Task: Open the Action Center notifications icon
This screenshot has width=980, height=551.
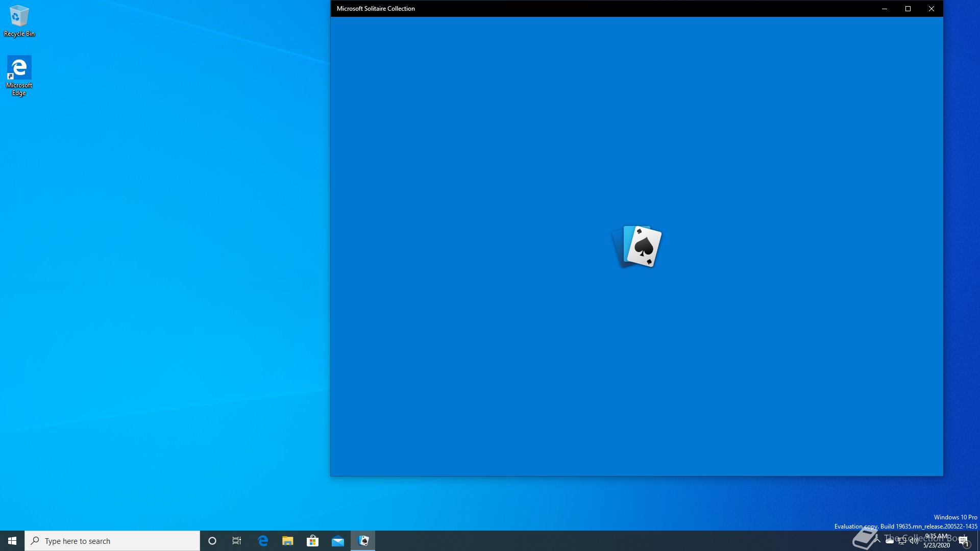Action: click(964, 541)
